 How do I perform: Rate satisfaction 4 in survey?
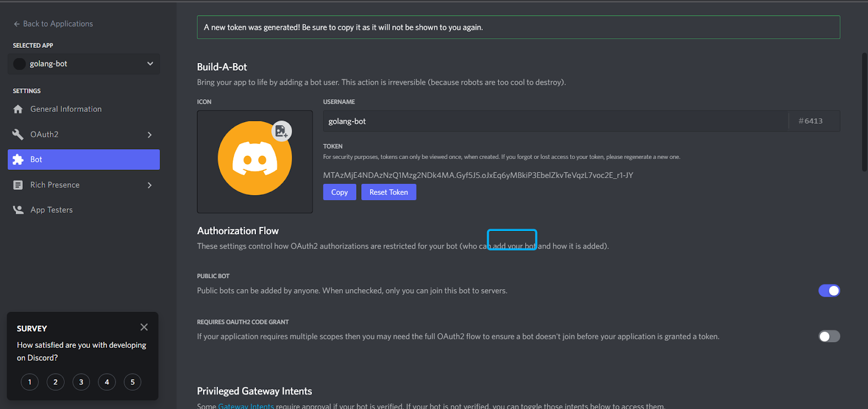pyautogui.click(x=107, y=382)
